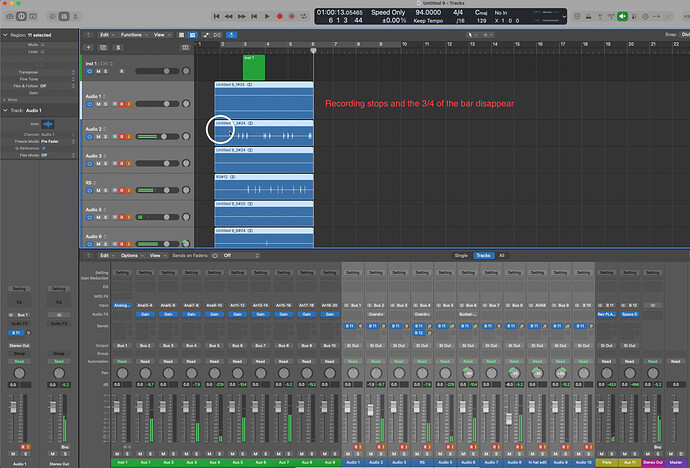Adjust the Audio 2 track volume slider
Screen dimensions: 690x468
[157, 137]
